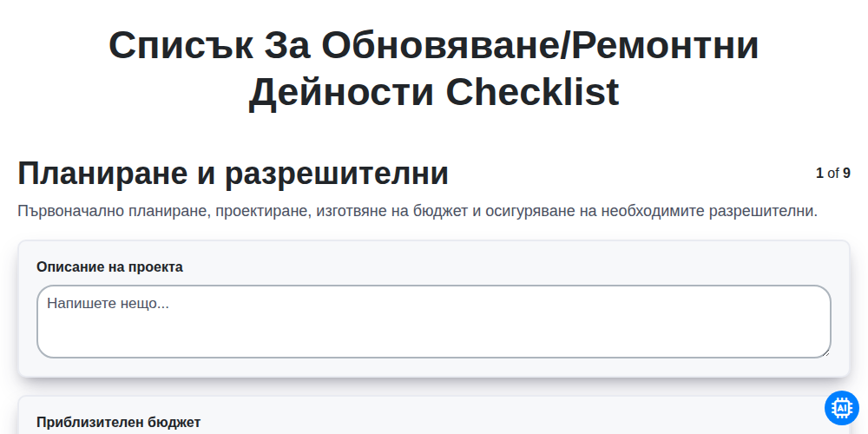The width and height of the screenshot is (868, 434).
Task: Select the Приблизителен бюджет card
Action: (433, 415)
